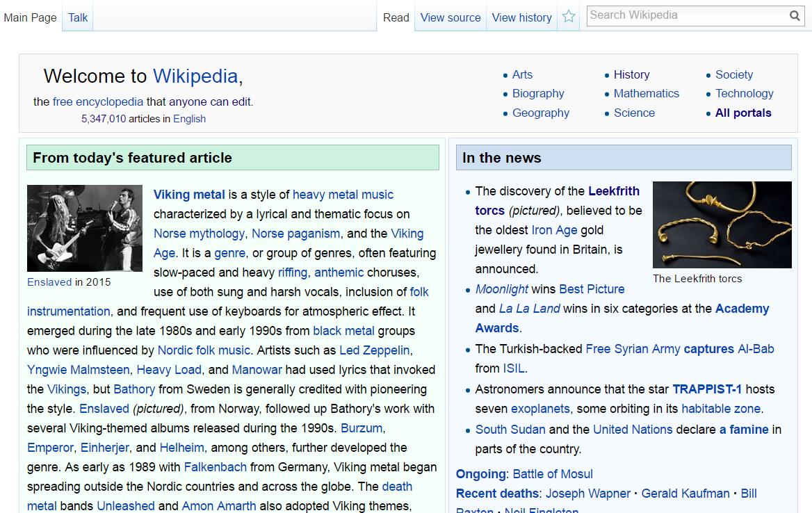
Task: Click the Read tab
Action: 396,17
